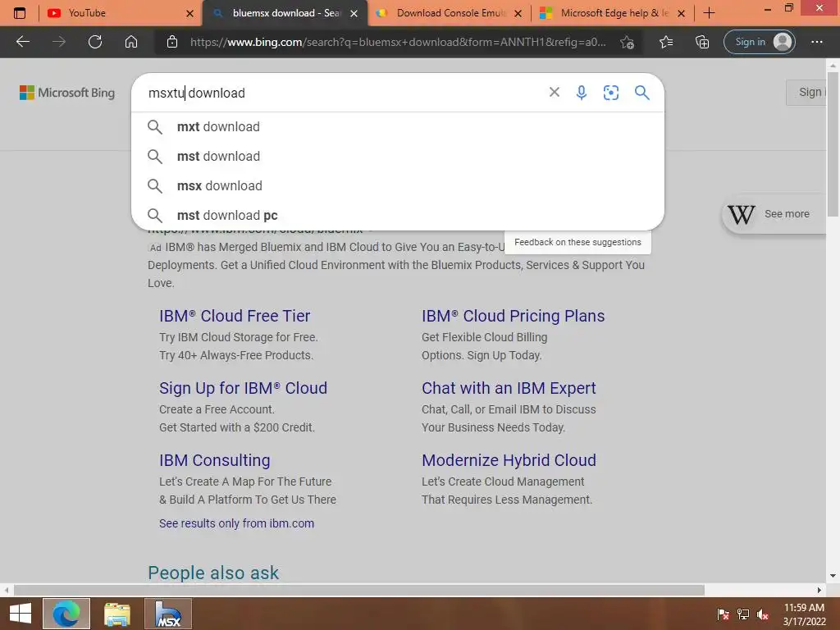Open visual search camera icon
The width and height of the screenshot is (840, 630).
610,93
